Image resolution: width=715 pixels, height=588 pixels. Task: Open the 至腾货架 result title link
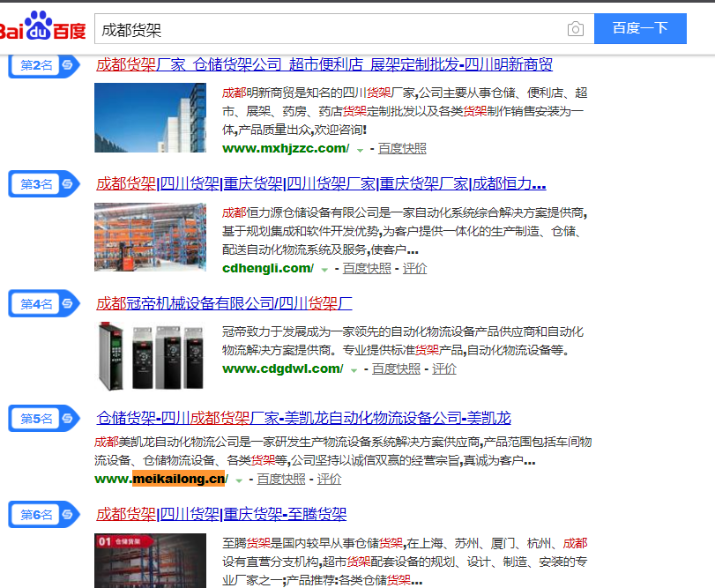point(221,515)
